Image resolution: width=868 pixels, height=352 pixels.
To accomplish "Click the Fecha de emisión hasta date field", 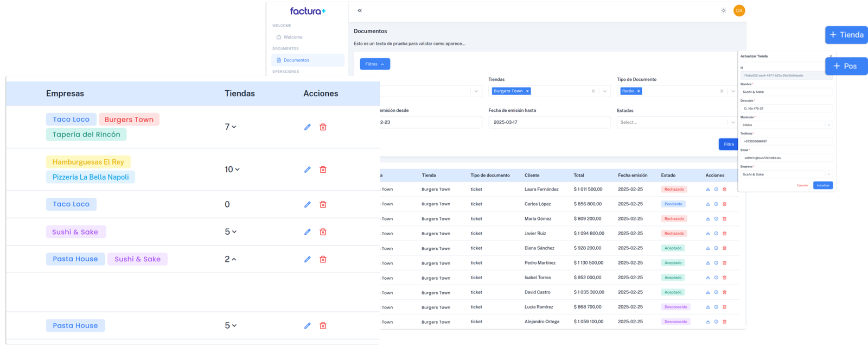I will (549, 122).
